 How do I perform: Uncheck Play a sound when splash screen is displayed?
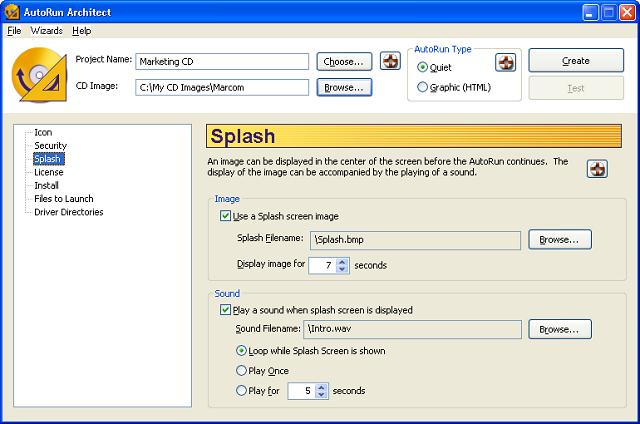[x=225, y=310]
